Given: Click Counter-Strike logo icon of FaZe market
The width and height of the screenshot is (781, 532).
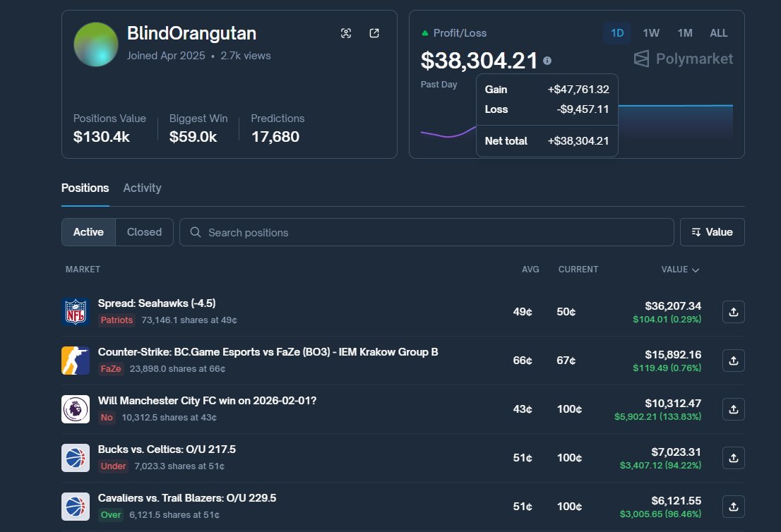Looking at the screenshot, I should (76, 361).
